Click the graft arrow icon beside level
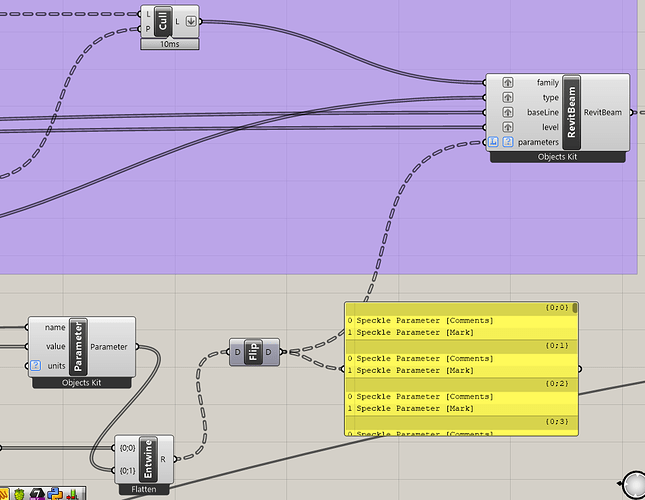The height and width of the screenshot is (500, 645). coord(508,127)
